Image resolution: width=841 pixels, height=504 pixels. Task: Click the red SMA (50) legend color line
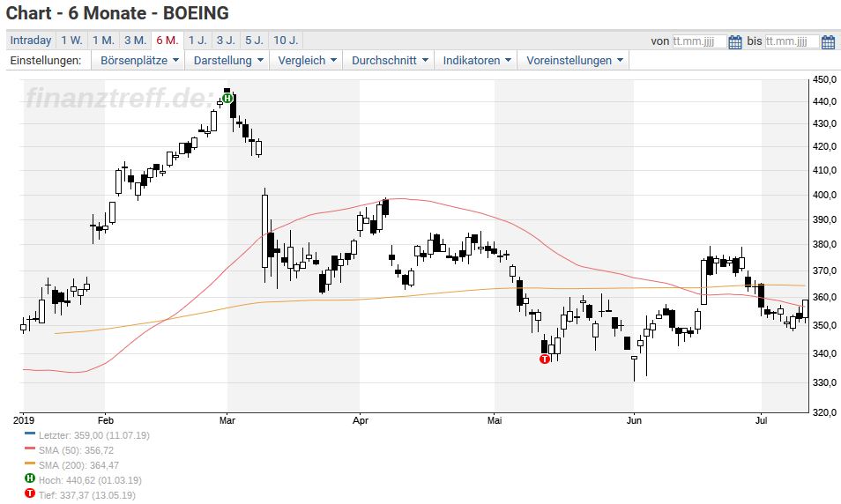click(x=30, y=448)
